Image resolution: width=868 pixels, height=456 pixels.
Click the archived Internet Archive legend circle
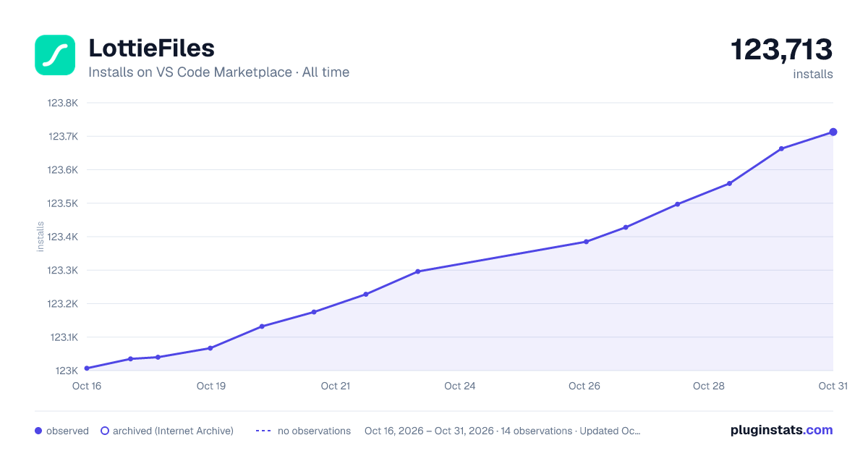coord(105,431)
